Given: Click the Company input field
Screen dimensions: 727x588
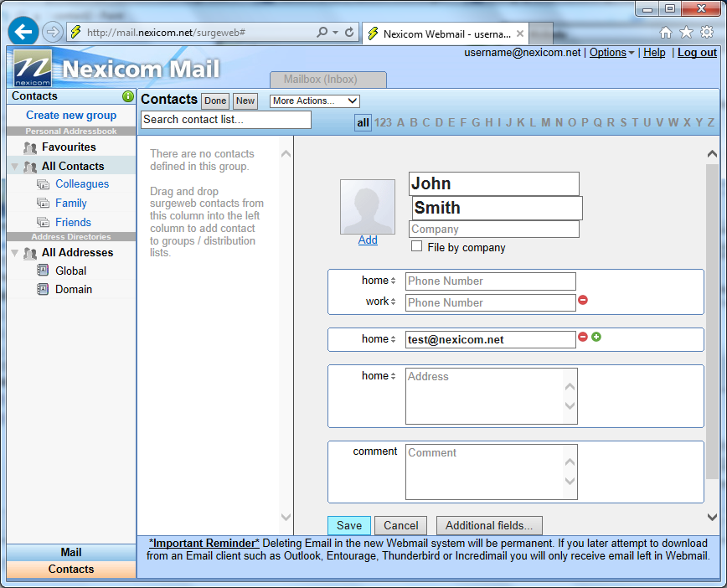Looking at the screenshot, I should (x=494, y=229).
